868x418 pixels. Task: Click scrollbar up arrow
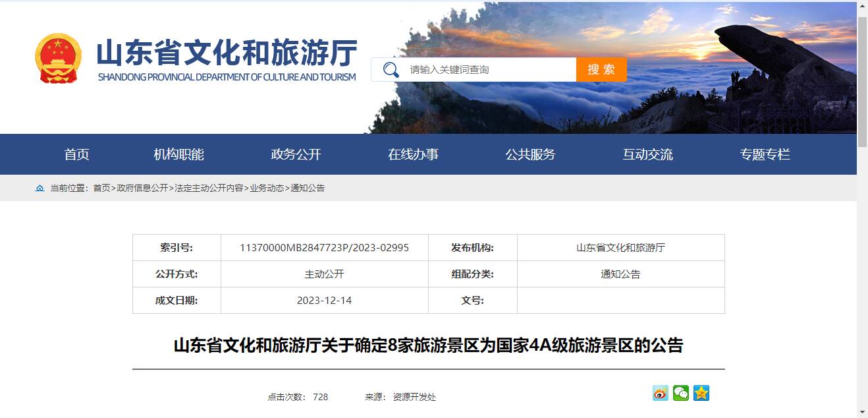(x=862, y=6)
